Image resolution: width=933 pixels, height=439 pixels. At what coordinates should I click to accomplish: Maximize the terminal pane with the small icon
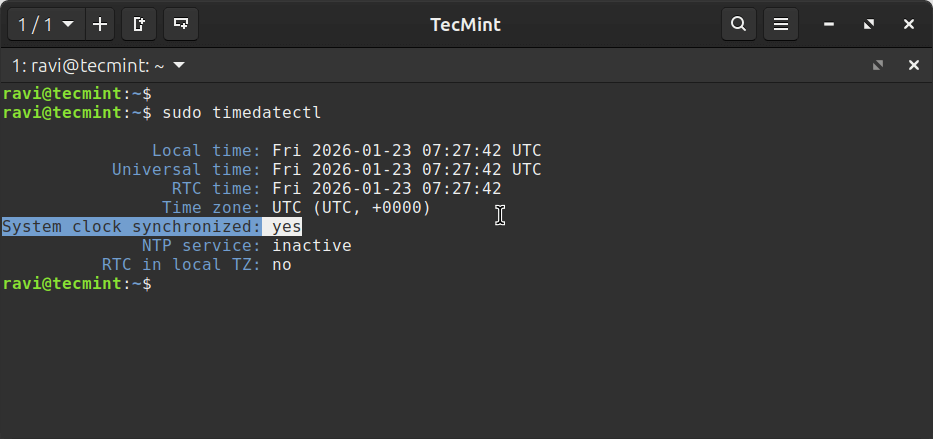coord(878,65)
